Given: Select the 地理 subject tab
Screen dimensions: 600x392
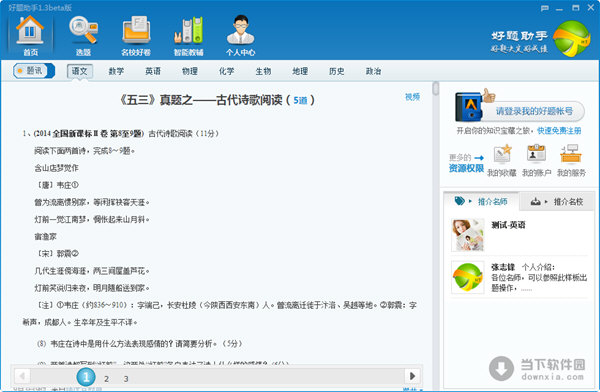Looking at the screenshot, I should pos(300,71).
